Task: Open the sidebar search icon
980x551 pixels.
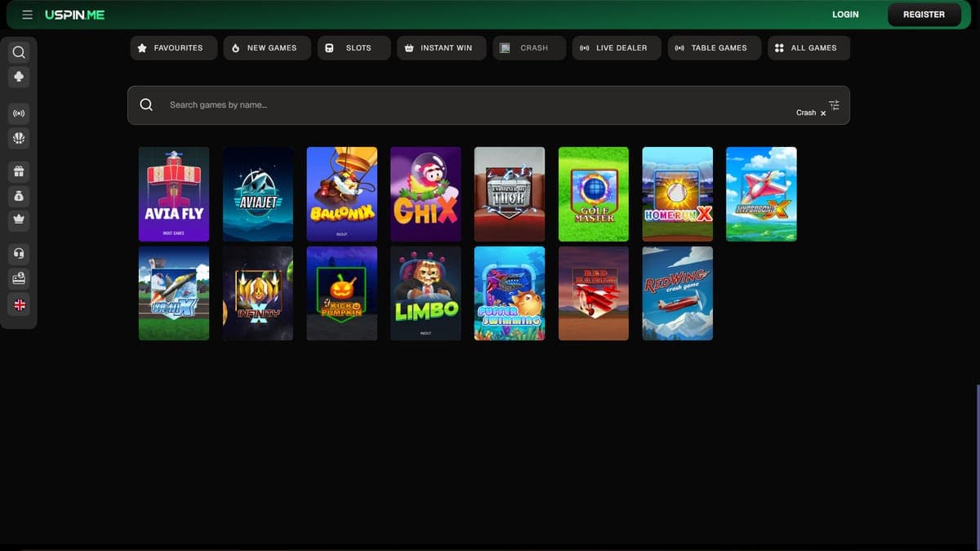Action: coord(19,52)
